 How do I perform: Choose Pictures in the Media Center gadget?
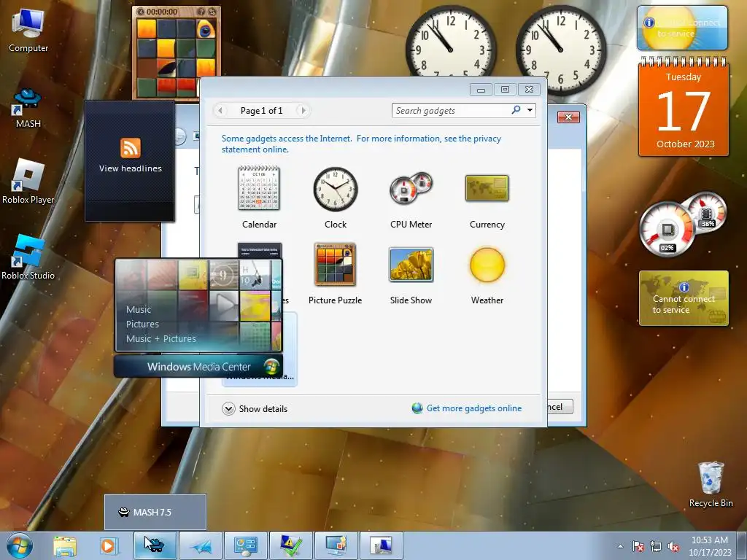142,324
